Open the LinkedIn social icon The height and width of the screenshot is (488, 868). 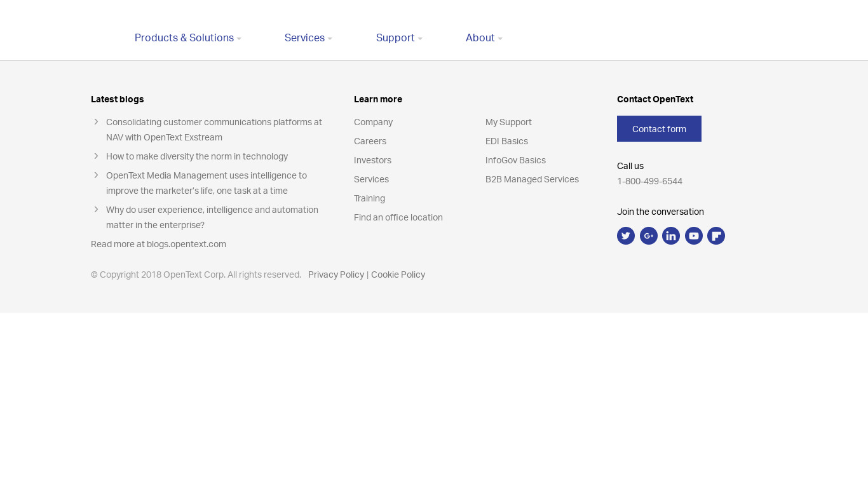coord(671,236)
